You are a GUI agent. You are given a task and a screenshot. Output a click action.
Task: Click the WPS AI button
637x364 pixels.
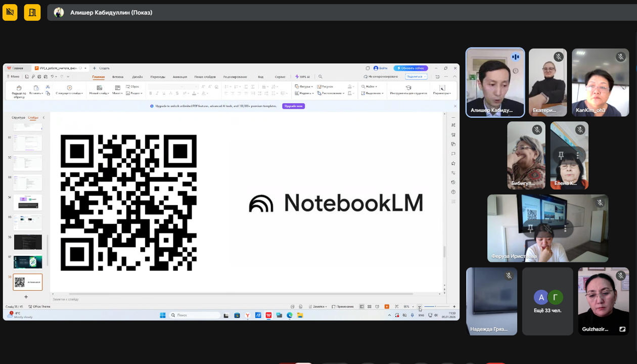(x=302, y=77)
